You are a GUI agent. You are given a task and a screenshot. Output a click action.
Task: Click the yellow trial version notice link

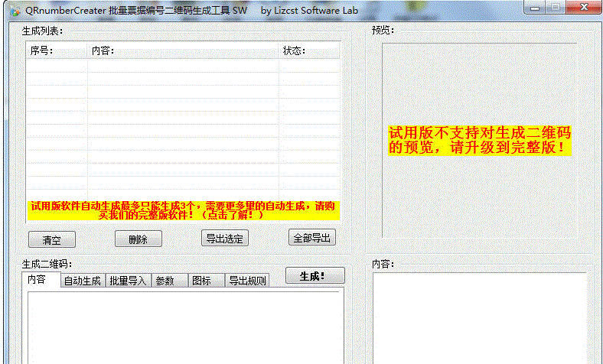[184, 210]
